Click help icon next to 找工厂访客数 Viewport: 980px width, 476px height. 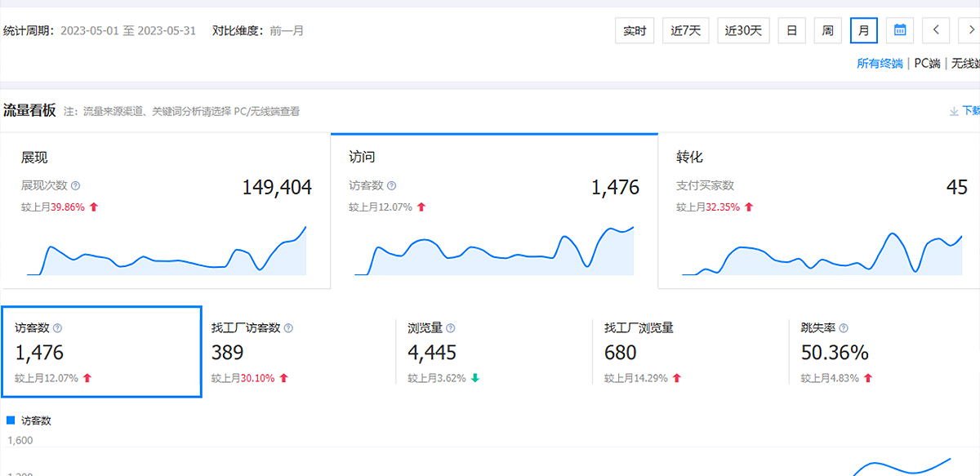pyautogui.click(x=288, y=328)
